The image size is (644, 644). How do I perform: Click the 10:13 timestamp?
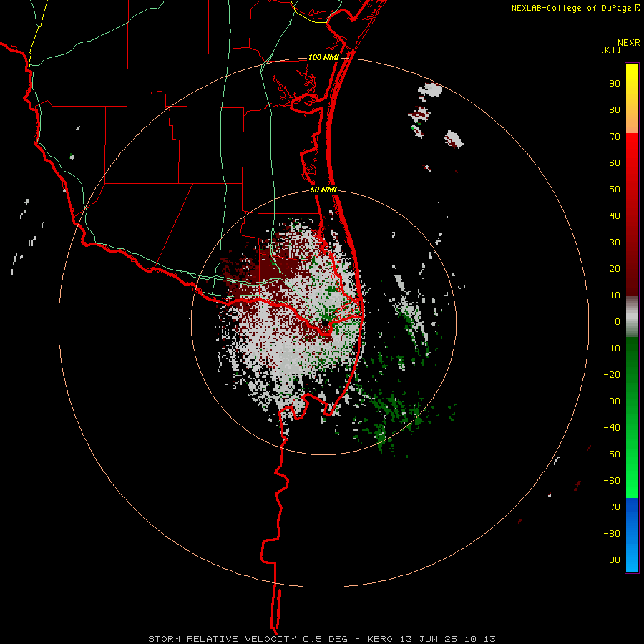479,639
